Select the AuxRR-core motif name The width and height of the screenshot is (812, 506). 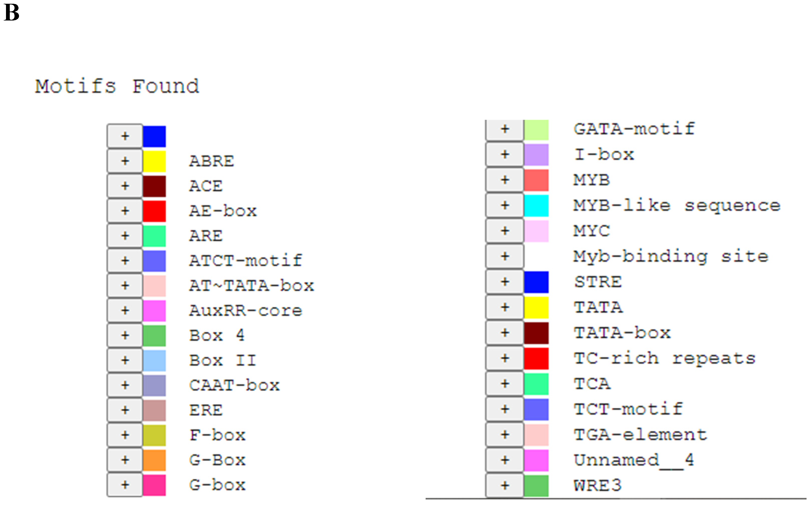point(246,311)
